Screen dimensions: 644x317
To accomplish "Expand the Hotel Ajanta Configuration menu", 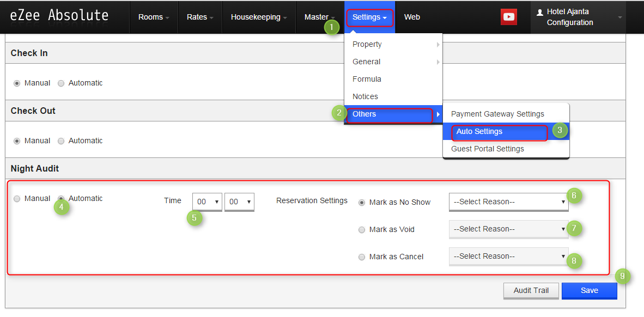I will click(x=578, y=17).
